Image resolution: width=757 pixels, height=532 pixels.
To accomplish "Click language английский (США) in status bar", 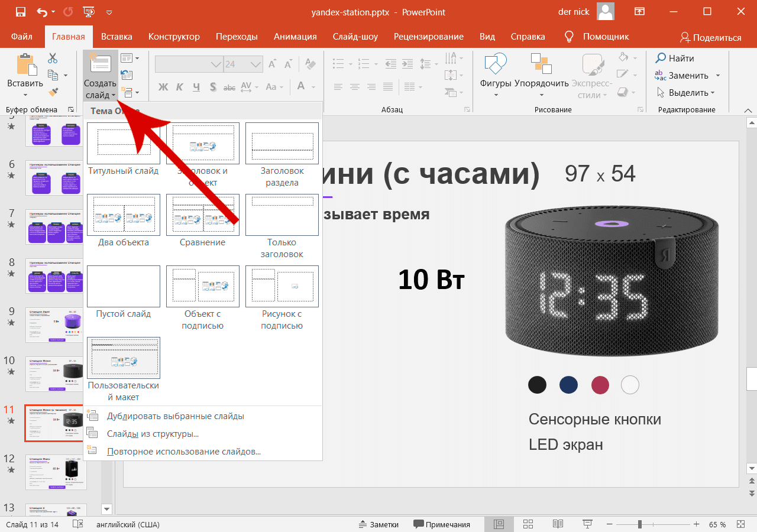I will pyautogui.click(x=128, y=524).
